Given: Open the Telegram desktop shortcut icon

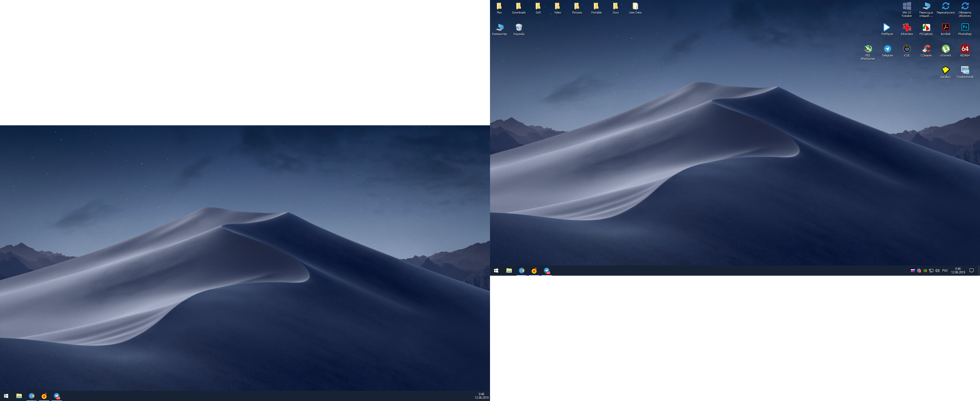Looking at the screenshot, I should (x=887, y=51).
